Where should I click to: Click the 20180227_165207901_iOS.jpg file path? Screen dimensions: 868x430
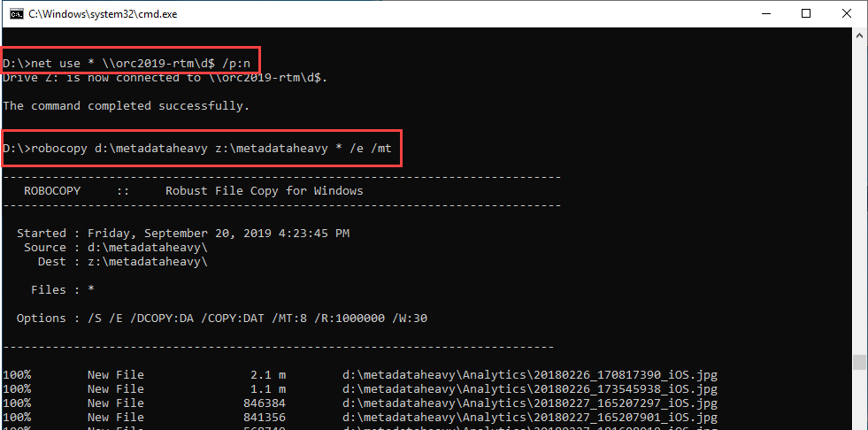point(530,418)
